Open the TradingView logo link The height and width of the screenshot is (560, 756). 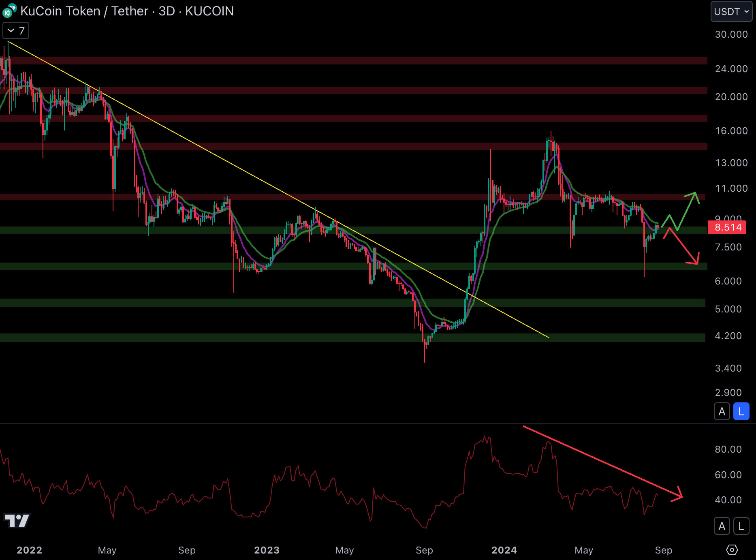[17, 520]
